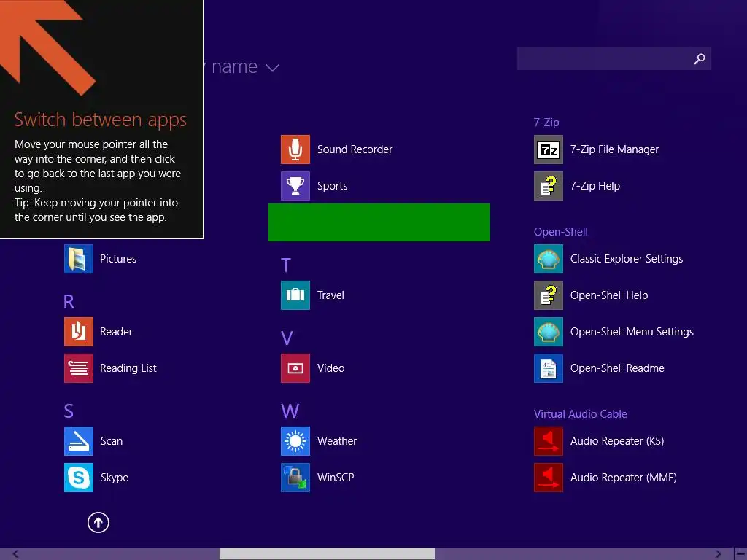Open the Sound Recorder app icon
The width and height of the screenshot is (747, 560).
(x=295, y=149)
